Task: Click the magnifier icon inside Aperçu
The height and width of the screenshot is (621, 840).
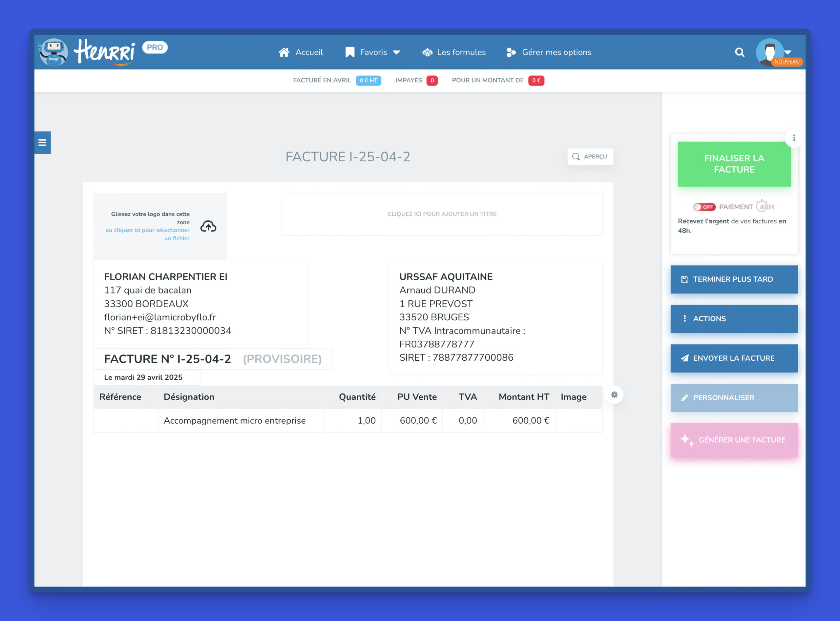Action: coord(576,157)
